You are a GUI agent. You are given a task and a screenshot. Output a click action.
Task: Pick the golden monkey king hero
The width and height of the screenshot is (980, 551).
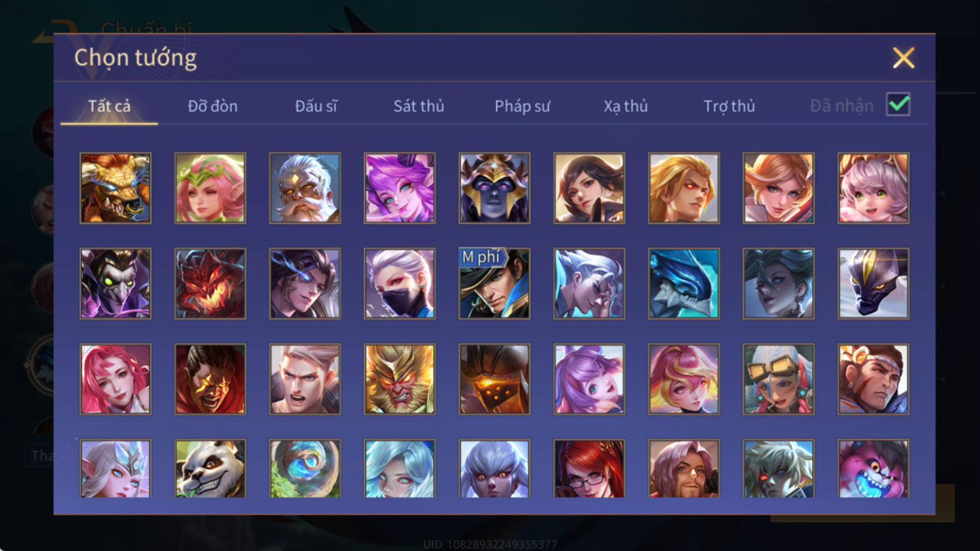point(399,379)
